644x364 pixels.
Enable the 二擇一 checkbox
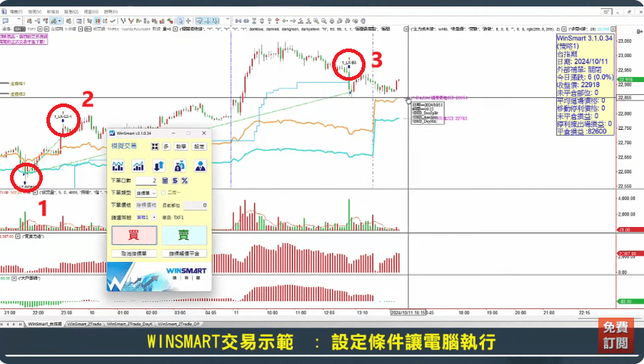[x=163, y=193]
